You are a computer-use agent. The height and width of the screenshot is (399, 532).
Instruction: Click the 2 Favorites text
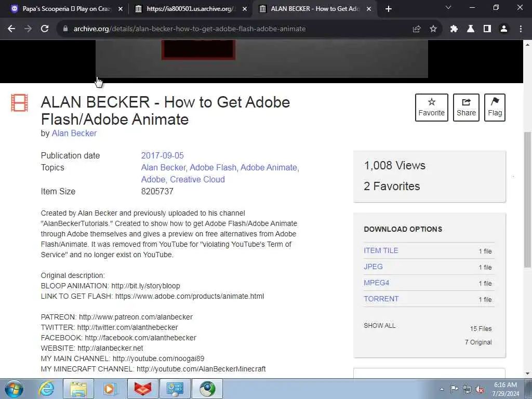pos(392,186)
